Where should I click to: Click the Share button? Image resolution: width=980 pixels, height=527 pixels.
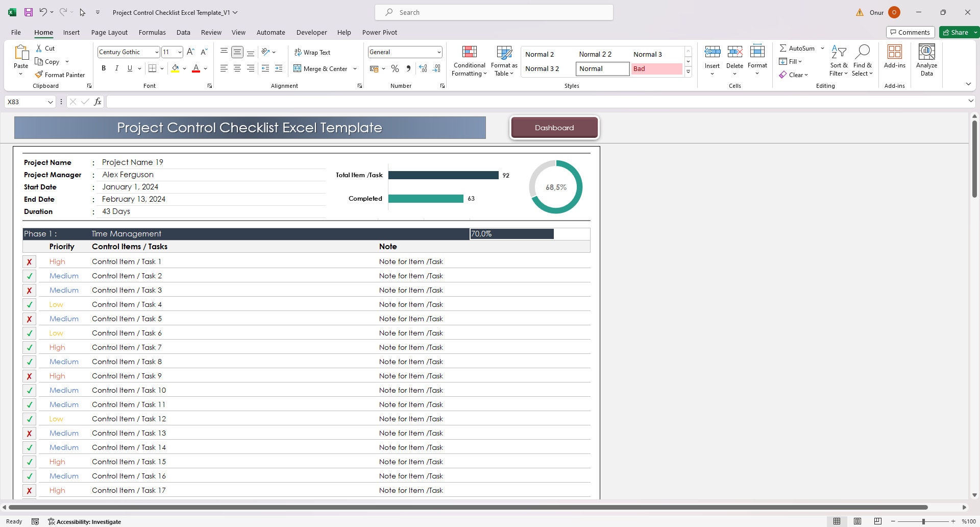coord(955,32)
